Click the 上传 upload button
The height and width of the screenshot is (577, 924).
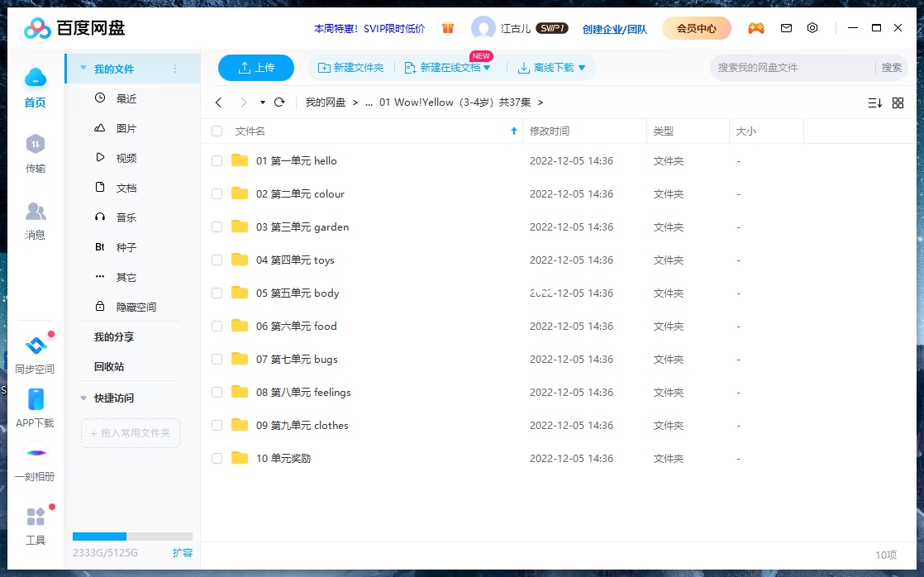(256, 68)
